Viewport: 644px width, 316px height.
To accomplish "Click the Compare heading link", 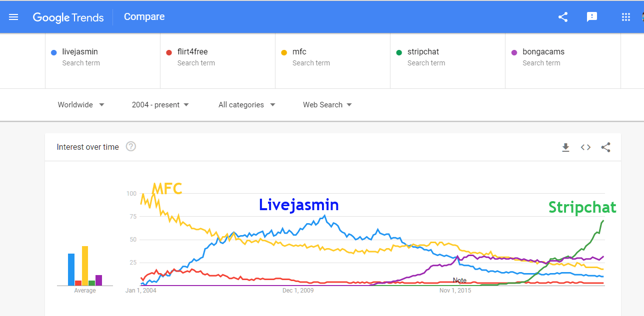I will point(144,17).
